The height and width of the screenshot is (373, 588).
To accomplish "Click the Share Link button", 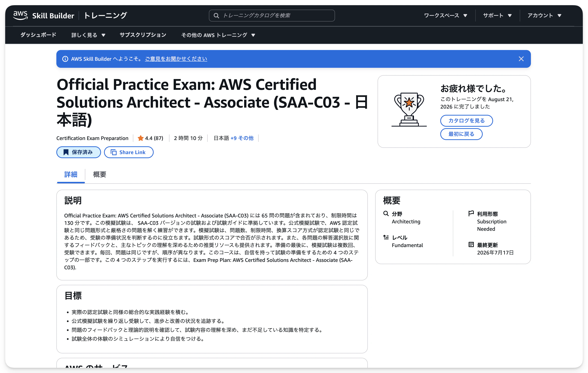I will (129, 152).
